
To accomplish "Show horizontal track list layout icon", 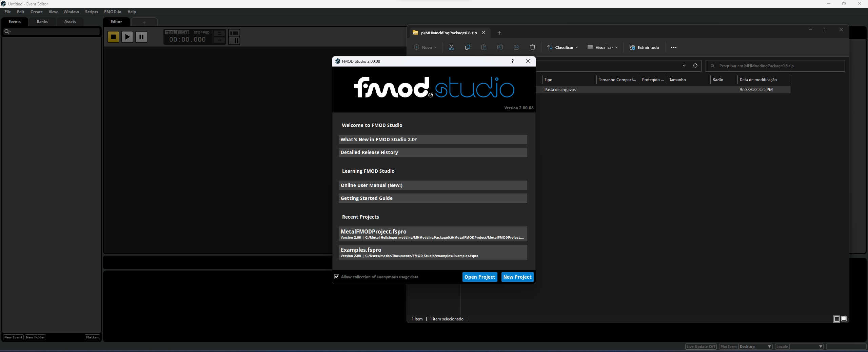I will [x=234, y=33].
